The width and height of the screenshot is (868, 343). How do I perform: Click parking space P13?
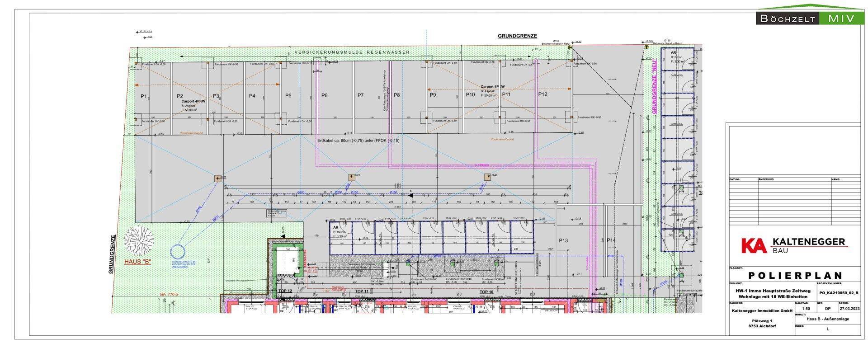563,240
